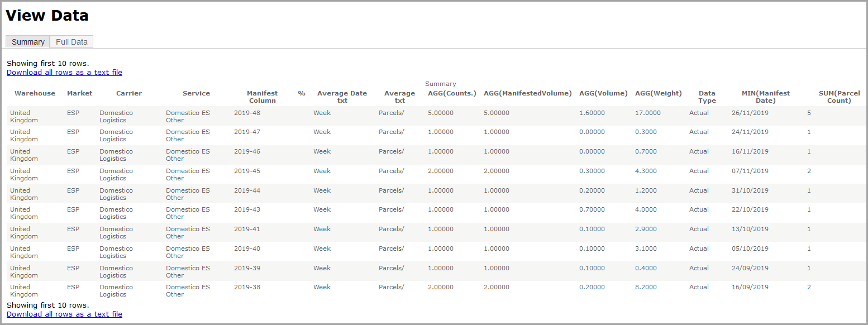Click the View Data heading
868x325 pixels.
pos(47,16)
